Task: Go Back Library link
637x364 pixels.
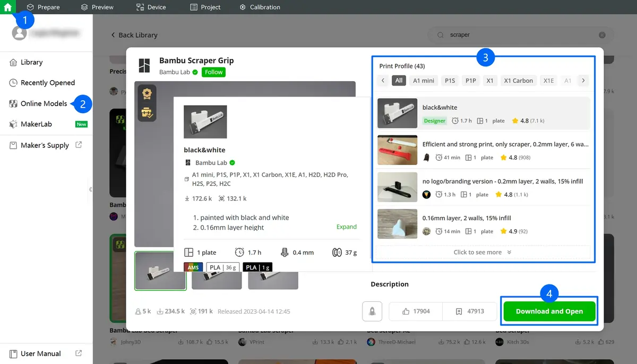Action: [134, 35]
